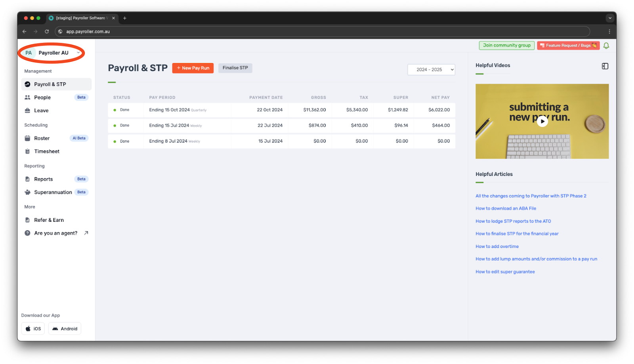Viewport: 634px width, 364px height.
Task: Collapse the Helpful Videos side panel
Action: (x=605, y=66)
